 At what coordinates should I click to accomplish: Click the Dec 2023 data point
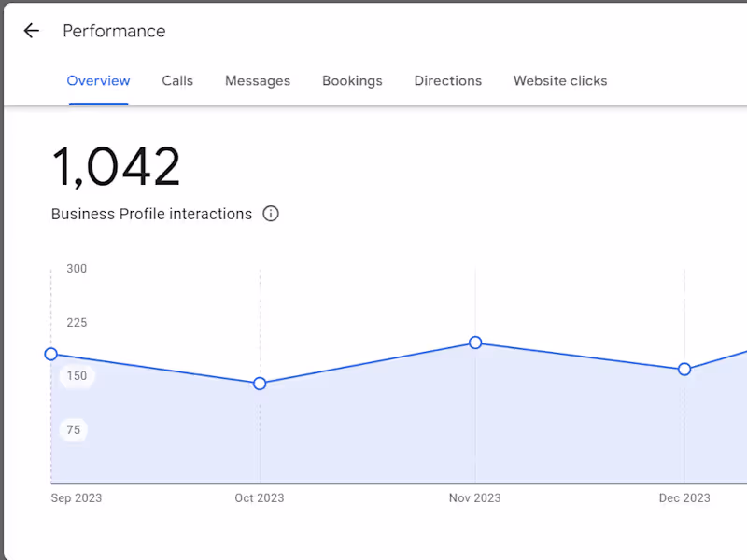point(684,370)
